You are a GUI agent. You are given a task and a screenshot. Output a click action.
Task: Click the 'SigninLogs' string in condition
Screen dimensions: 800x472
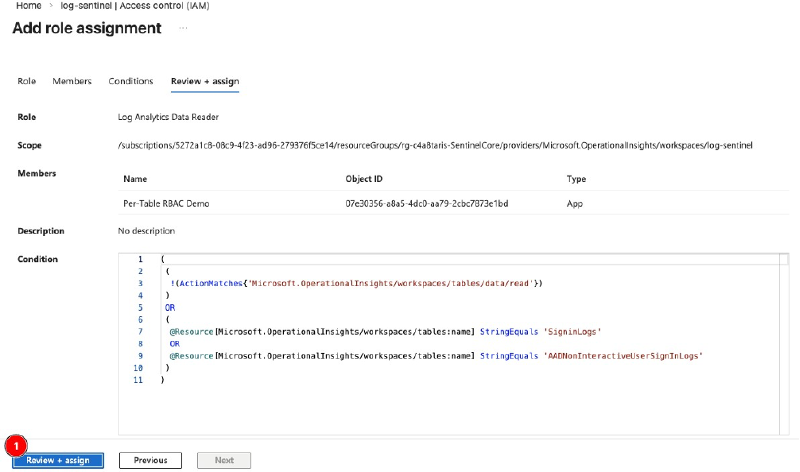pos(571,331)
